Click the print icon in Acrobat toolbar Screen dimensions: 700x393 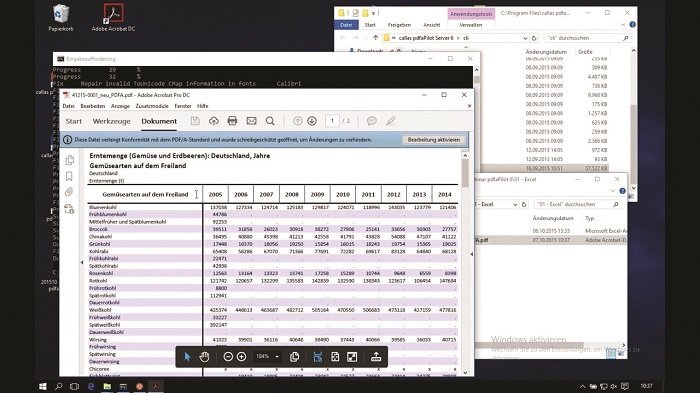click(232, 121)
